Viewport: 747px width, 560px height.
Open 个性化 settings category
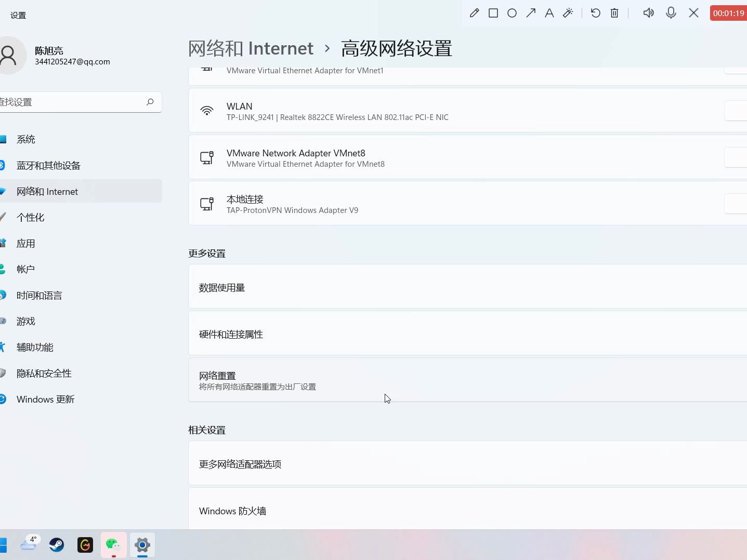click(81, 217)
